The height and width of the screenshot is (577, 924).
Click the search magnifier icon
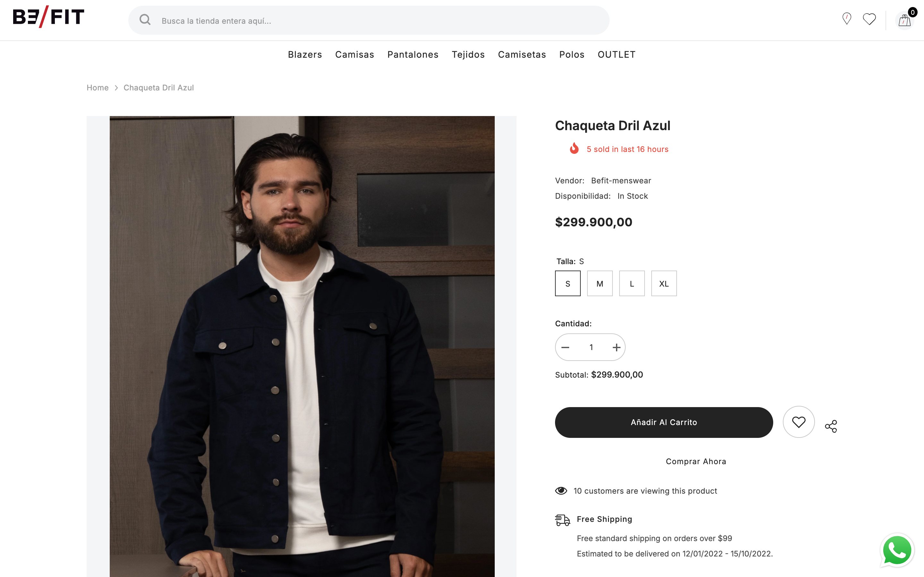(145, 20)
